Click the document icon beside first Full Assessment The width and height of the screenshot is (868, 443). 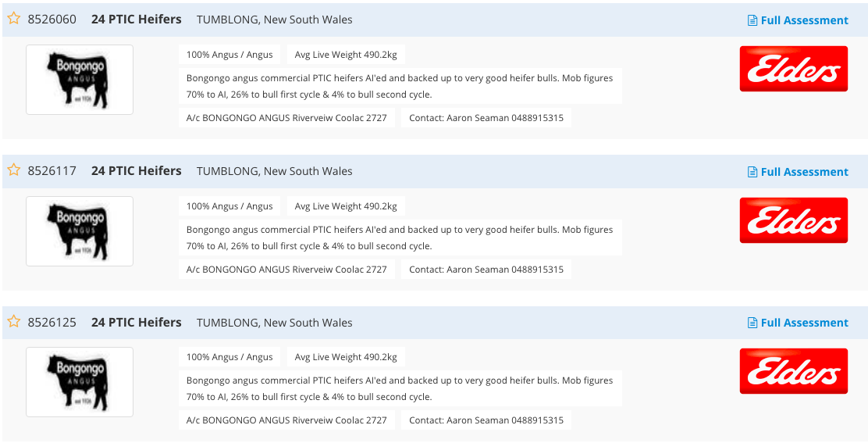[x=752, y=20]
